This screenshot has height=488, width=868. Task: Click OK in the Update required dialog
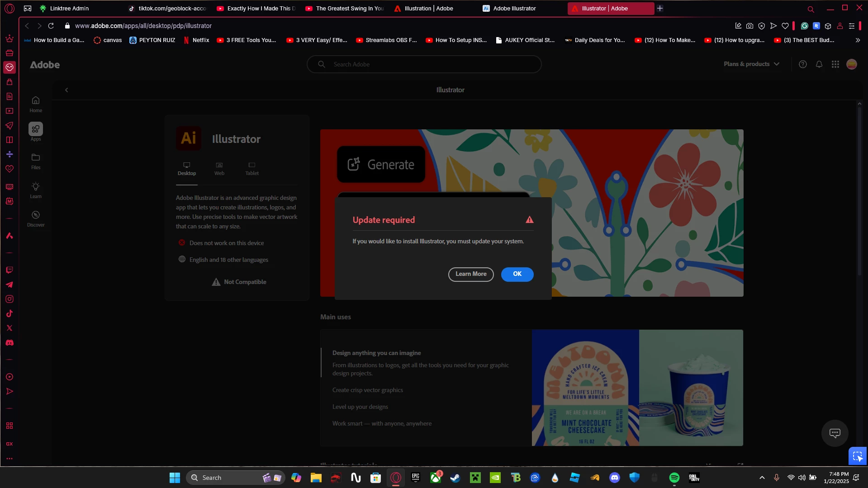[x=517, y=274]
